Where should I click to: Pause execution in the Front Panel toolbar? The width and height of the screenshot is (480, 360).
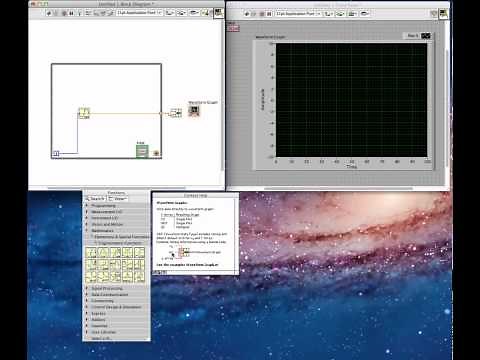[x=269, y=14]
